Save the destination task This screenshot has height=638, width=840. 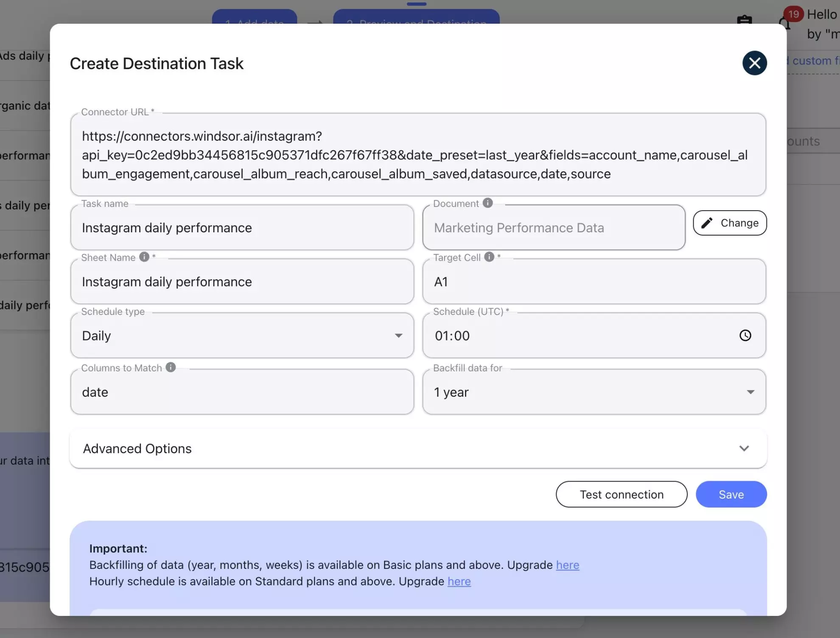731,494
